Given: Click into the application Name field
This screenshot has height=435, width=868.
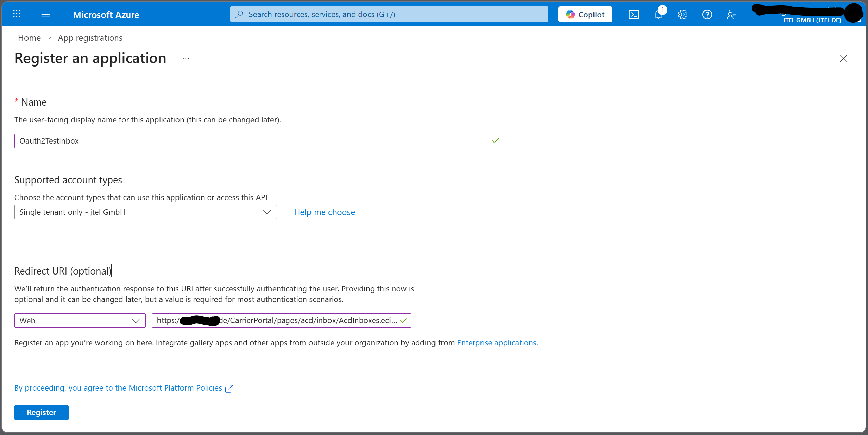Looking at the screenshot, I should click(x=251, y=141).
